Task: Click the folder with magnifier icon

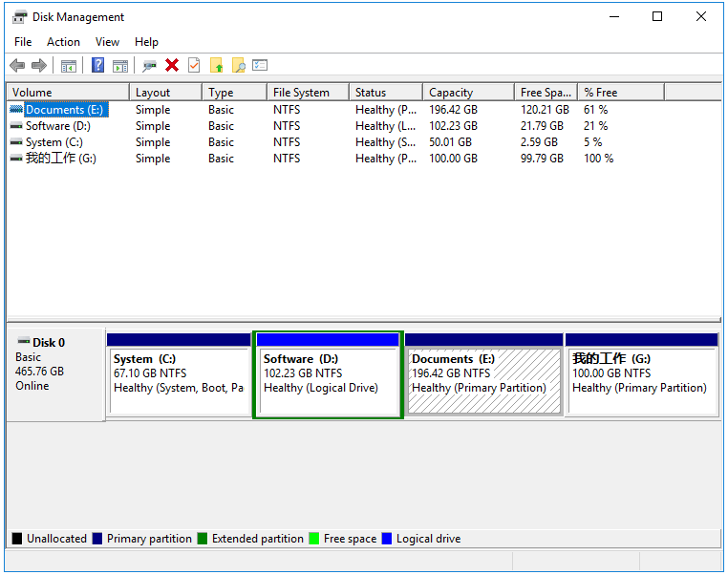Action: (239, 66)
